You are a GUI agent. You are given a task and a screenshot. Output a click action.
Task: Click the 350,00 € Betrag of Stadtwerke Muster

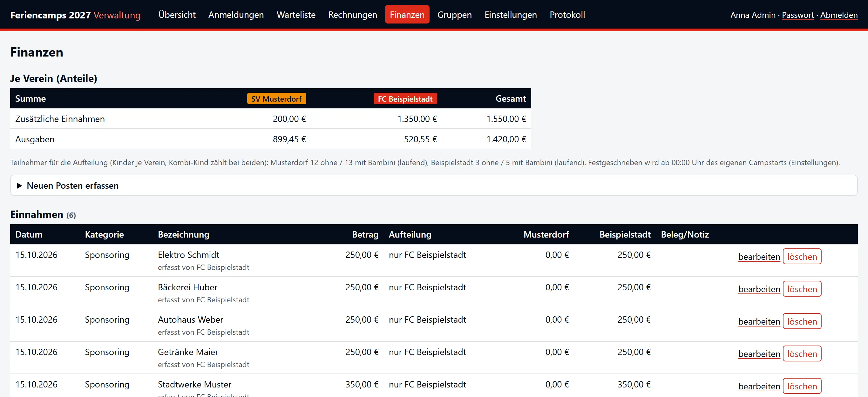click(x=362, y=384)
